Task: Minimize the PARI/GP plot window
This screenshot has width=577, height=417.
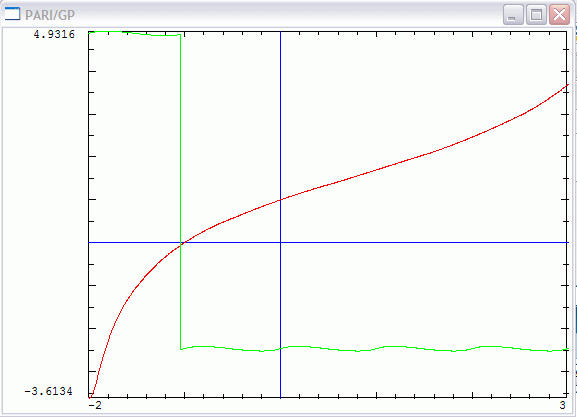Action: 513,15
